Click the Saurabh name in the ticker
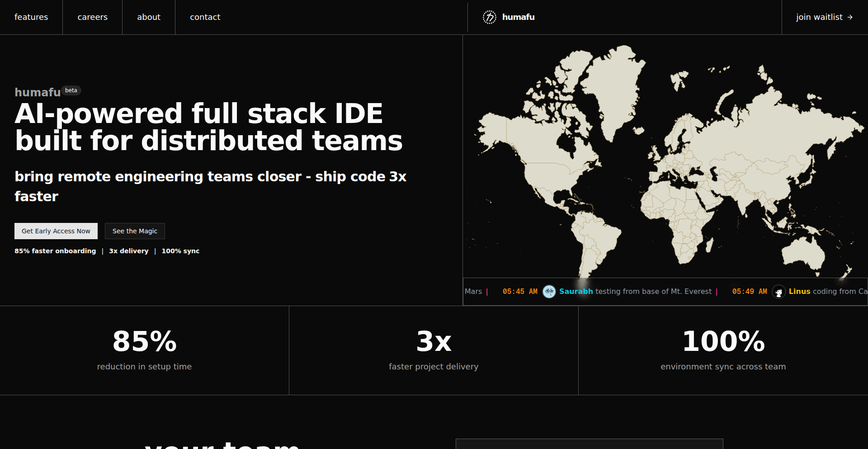Image resolution: width=868 pixels, height=449 pixels. 576,292
